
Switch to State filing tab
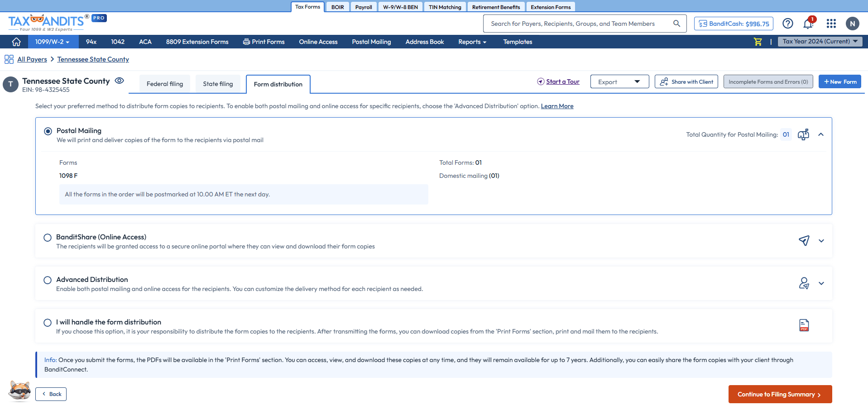(x=218, y=84)
